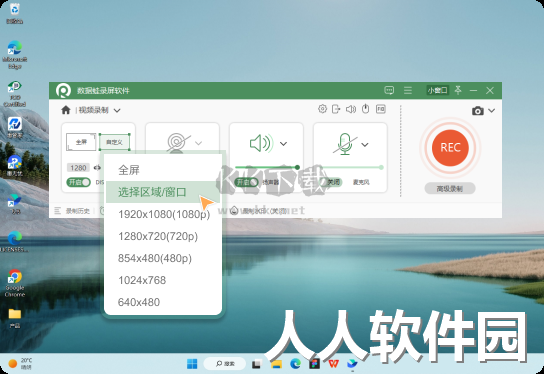Select the 1280x720(720p) option

point(163,236)
